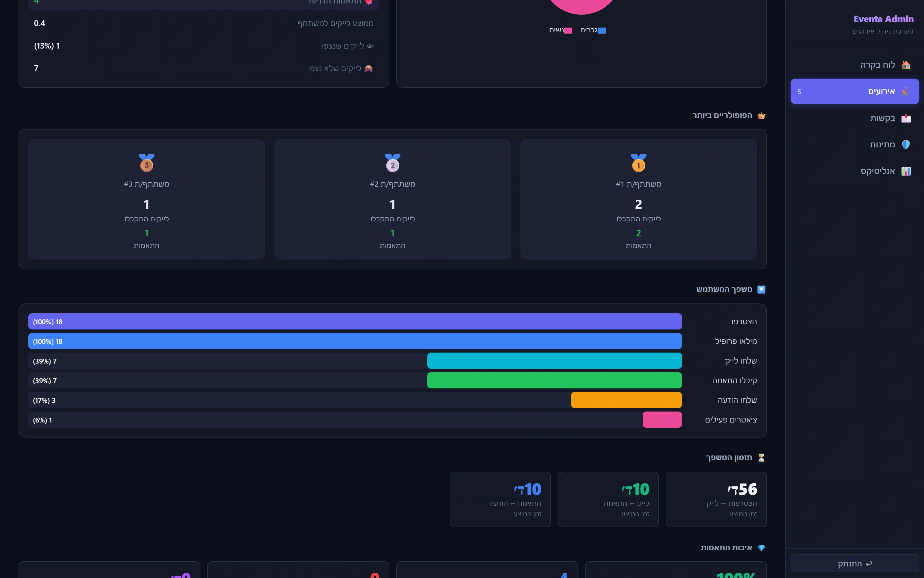This screenshot has height=578, width=924.
Task: Click the הפופולריים ביותר section heading
Action: tap(722, 115)
